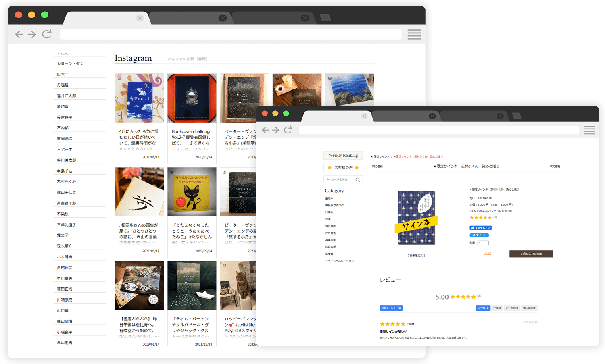Select 志村ふくみ in the author list
Image resolution: width=605 pixels, height=364 pixels.
[x=67, y=181]
